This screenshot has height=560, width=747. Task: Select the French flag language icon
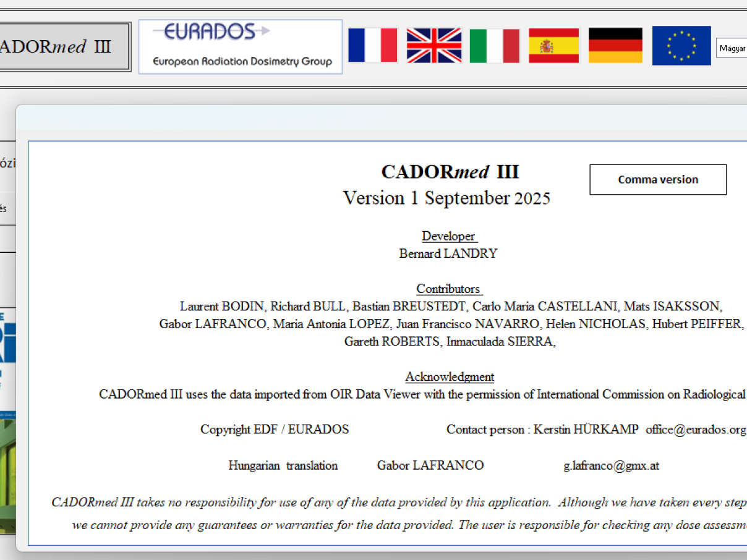coord(373,45)
